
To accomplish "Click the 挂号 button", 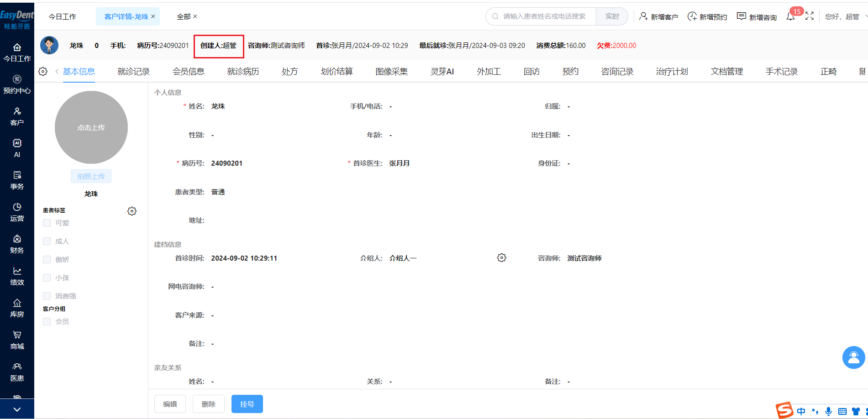I will pyautogui.click(x=247, y=404).
